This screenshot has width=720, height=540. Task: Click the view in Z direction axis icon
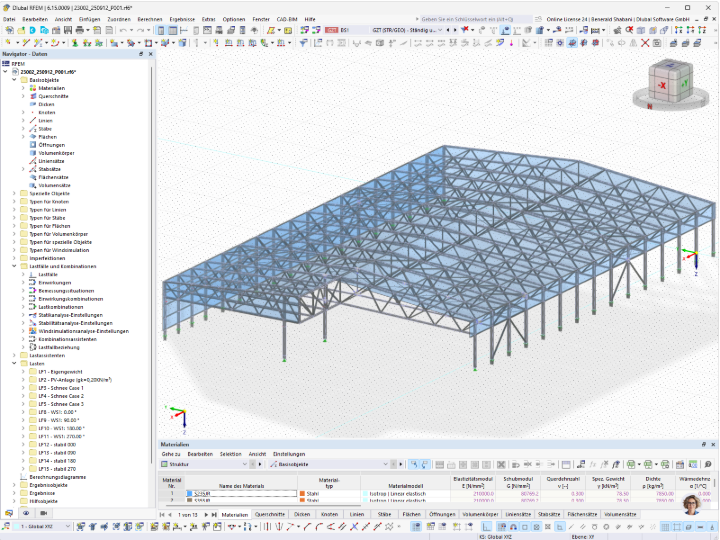pyautogui.click(x=702, y=30)
